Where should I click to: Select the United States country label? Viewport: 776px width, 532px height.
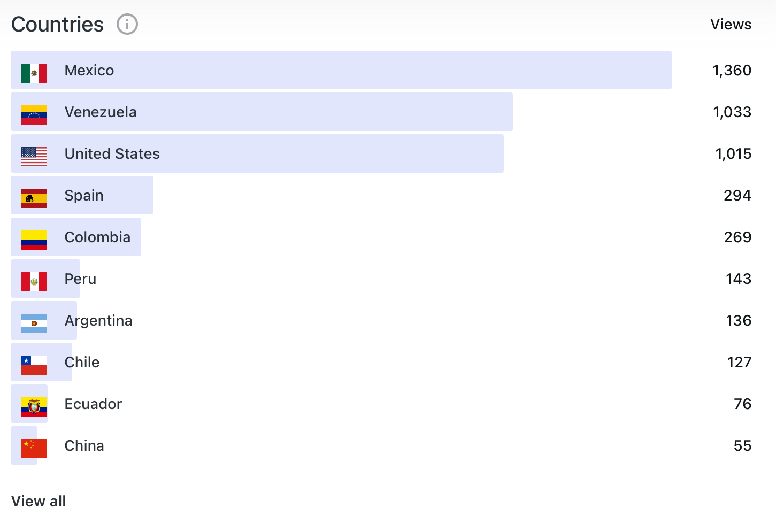(112, 154)
